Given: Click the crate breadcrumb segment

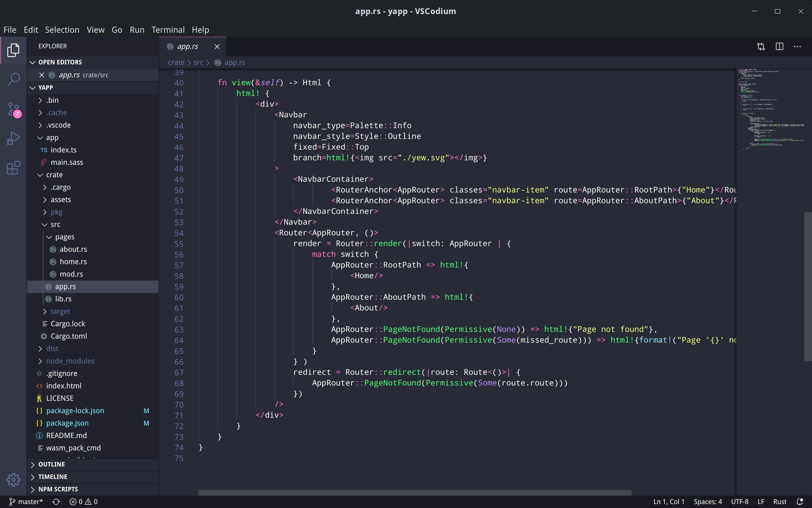Looking at the screenshot, I should (x=176, y=62).
